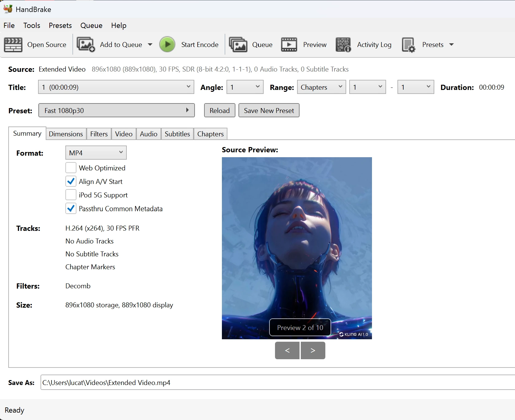Click the Preview 2 of 10 label
Image resolution: width=515 pixels, height=420 pixels.
point(300,328)
